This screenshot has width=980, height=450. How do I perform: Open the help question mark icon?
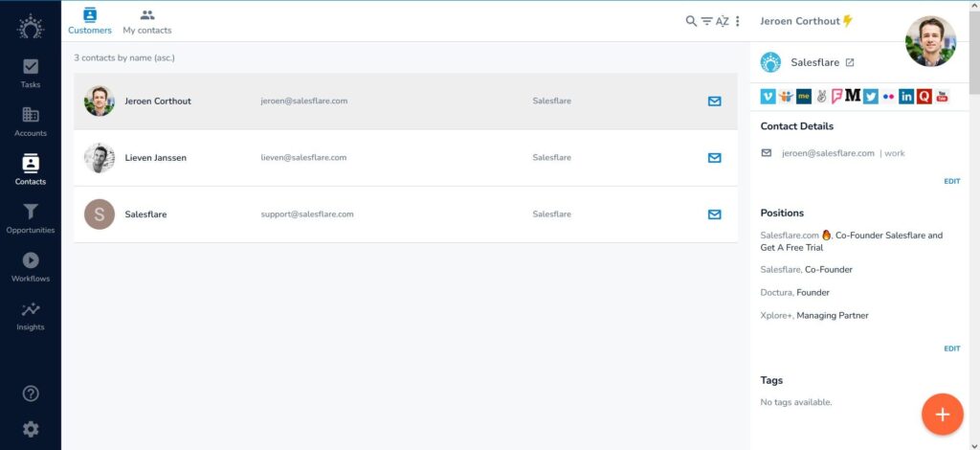pos(31,394)
